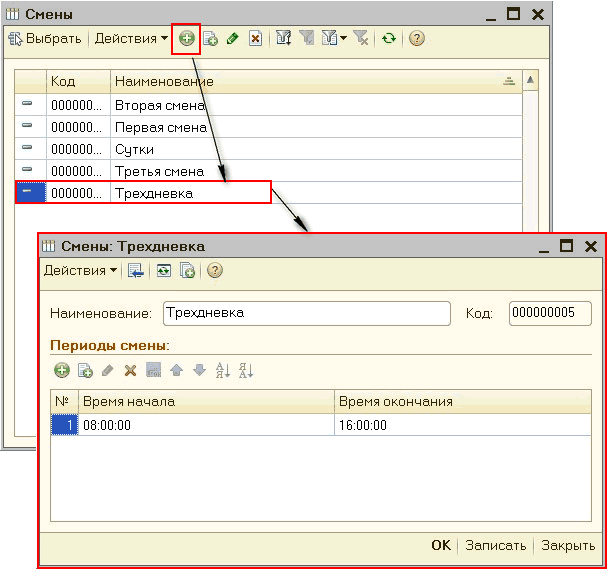Image resolution: width=609 pixels, height=576 pixels.
Task: Click Закрыть at the form bottom
Action: [568, 545]
